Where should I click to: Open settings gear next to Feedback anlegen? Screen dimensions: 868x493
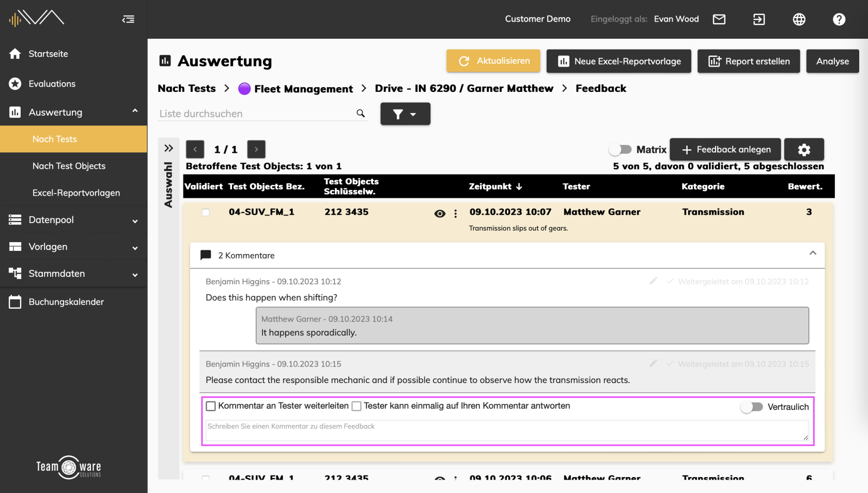click(x=804, y=150)
